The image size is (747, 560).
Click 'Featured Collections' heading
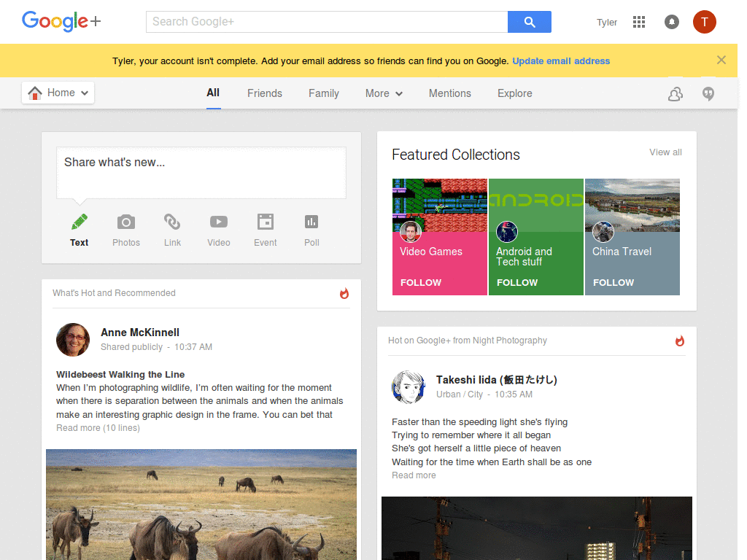click(455, 155)
